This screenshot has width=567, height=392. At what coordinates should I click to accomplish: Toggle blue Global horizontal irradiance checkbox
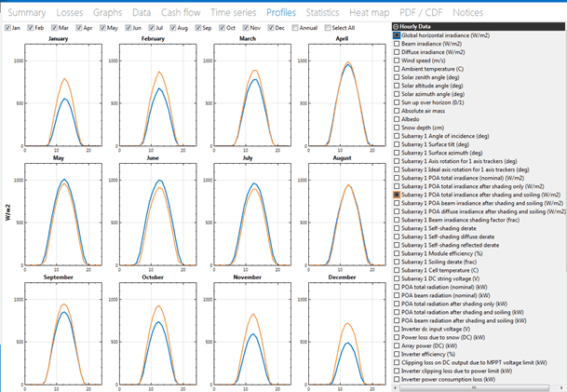click(x=397, y=35)
